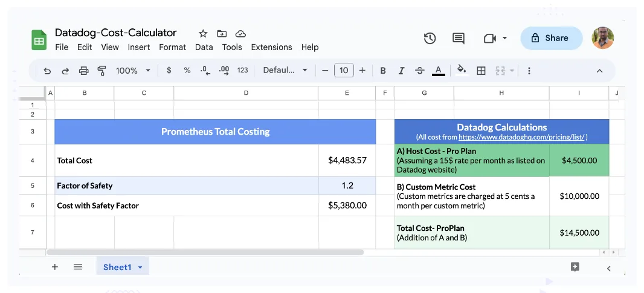Decrease decimal places
This screenshot has height=293, width=644.
click(205, 71)
